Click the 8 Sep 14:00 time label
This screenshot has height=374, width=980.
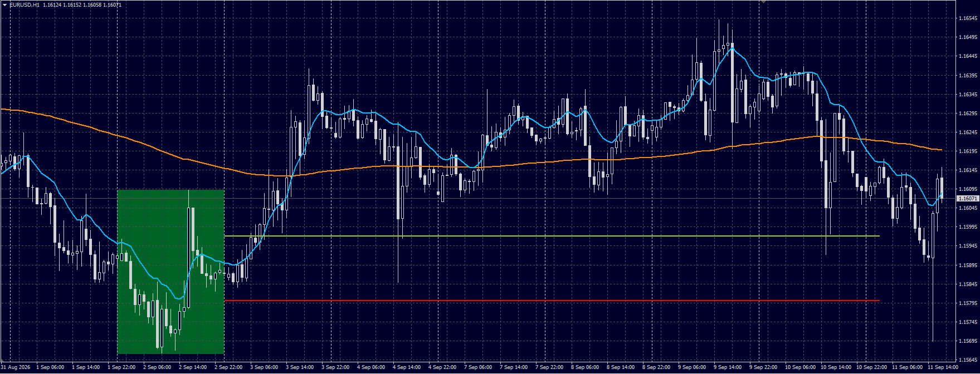[621, 367]
